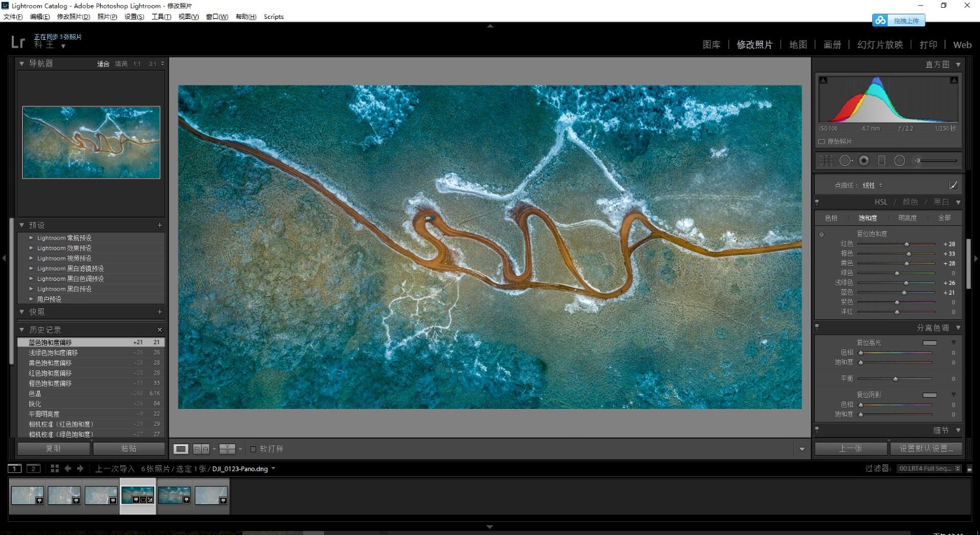
Task: Select the Crop Overlay tool icon
Action: click(826, 161)
